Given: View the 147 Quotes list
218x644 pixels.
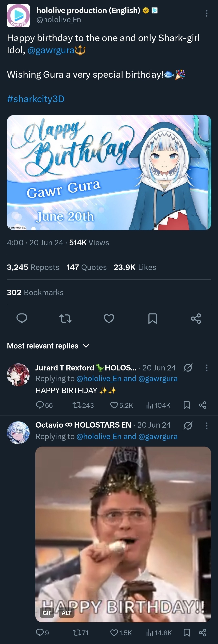Looking at the screenshot, I should (87, 267).
